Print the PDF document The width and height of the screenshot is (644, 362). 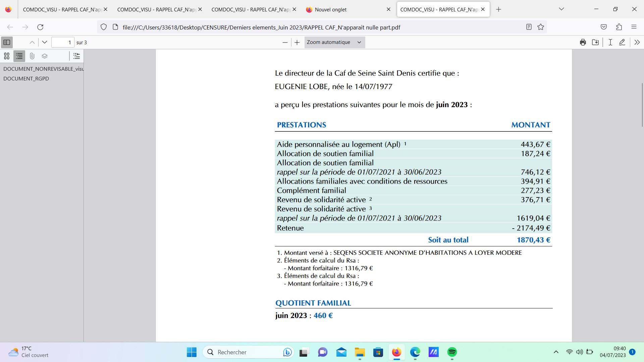coord(583,42)
